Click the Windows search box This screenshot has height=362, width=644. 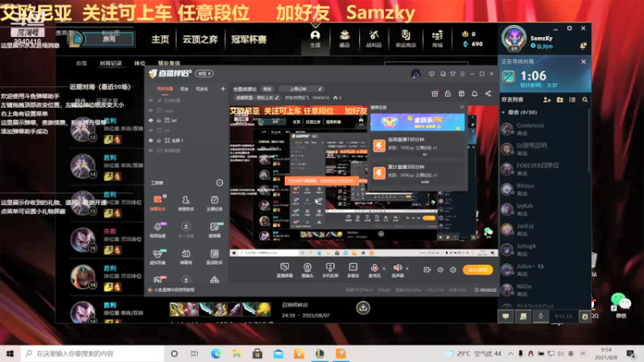pos(93,353)
